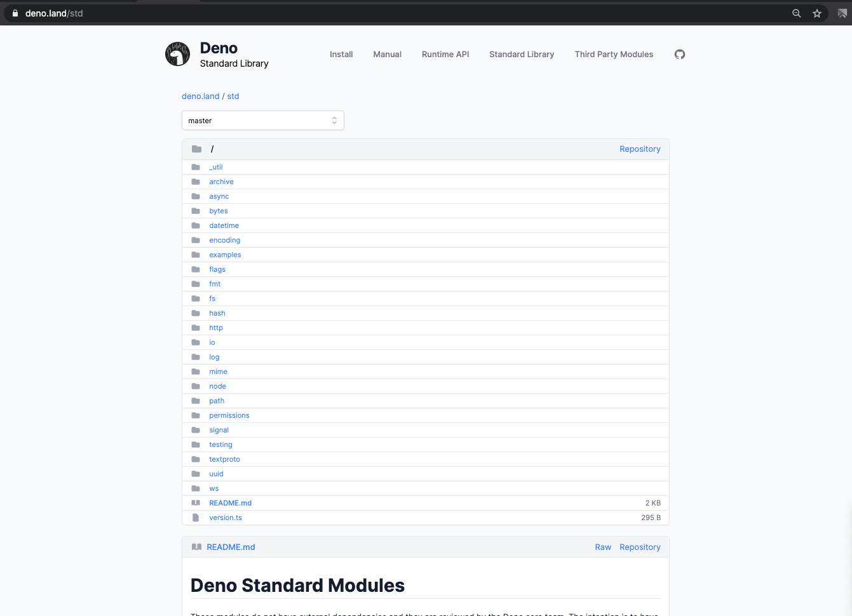Open Repository link in README header
The height and width of the screenshot is (616, 852).
point(640,547)
